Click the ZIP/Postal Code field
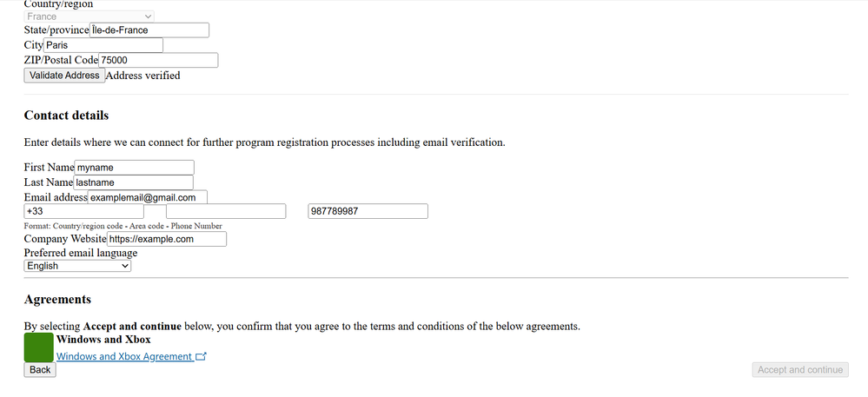The height and width of the screenshot is (397, 868). (157, 61)
